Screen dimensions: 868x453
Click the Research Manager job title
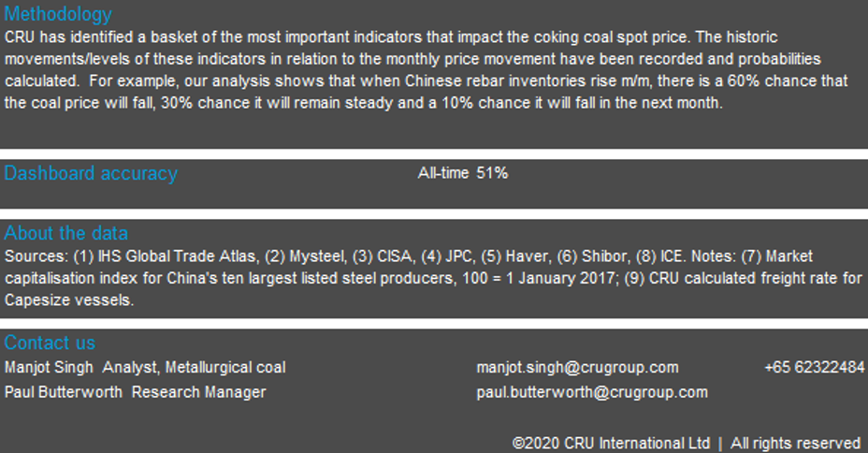pos(198,392)
